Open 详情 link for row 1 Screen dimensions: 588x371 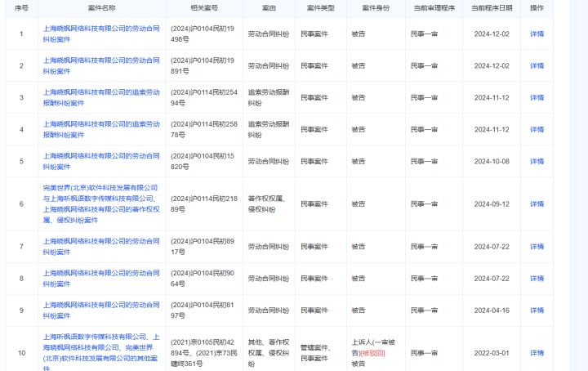(x=537, y=34)
